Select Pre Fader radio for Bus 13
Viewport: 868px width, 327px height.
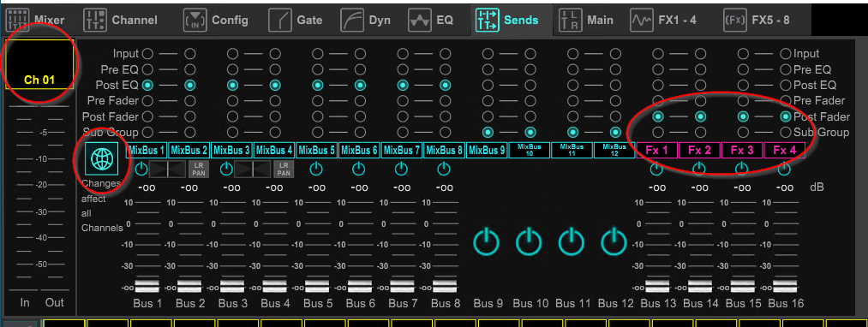658,101
